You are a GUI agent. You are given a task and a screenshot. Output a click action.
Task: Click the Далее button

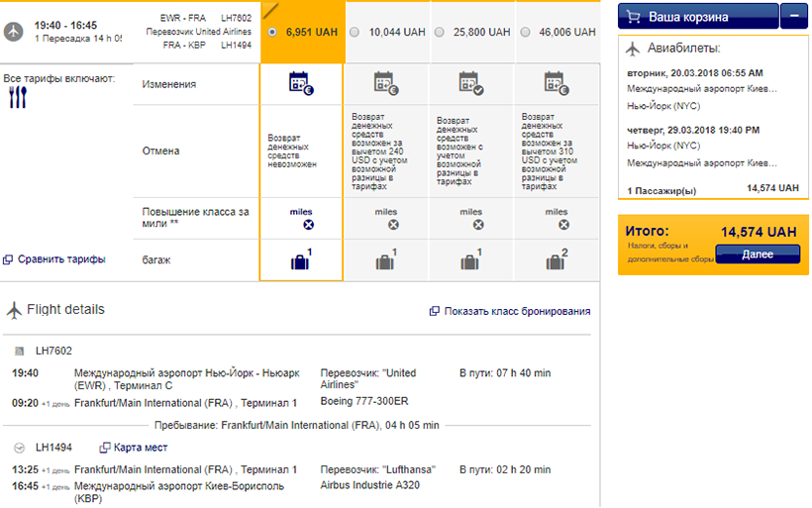pos(757,254)
